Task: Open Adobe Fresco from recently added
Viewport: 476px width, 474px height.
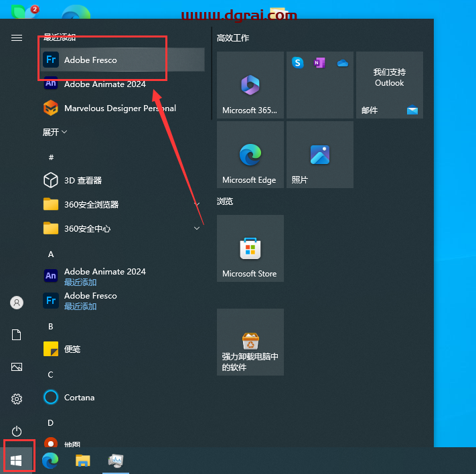Action: point(90,60)
